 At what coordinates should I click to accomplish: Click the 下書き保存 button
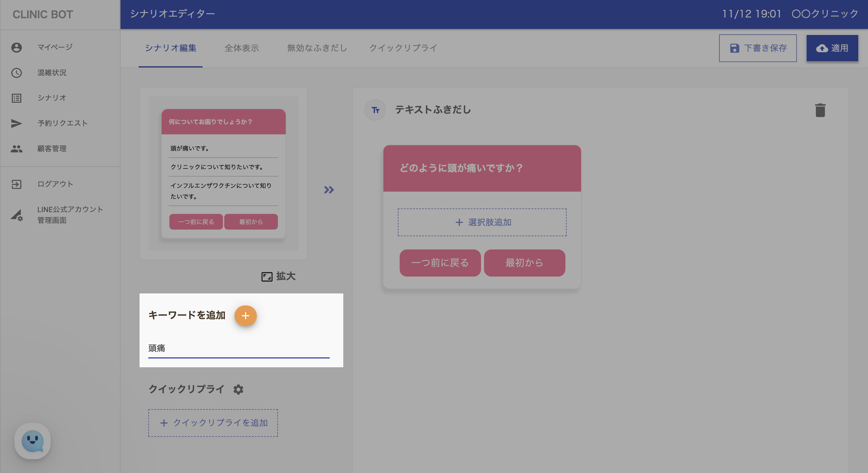point(757,48)
